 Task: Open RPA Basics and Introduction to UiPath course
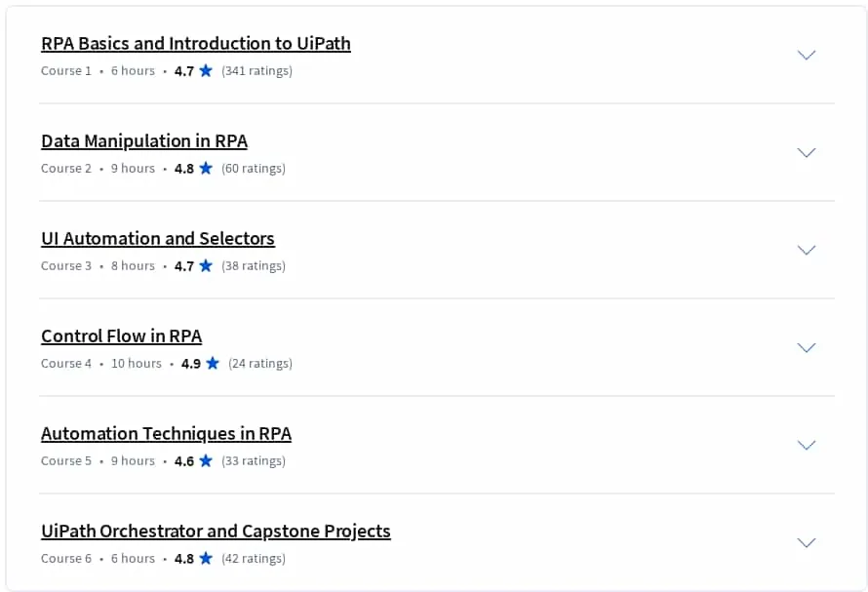[196, 43]
